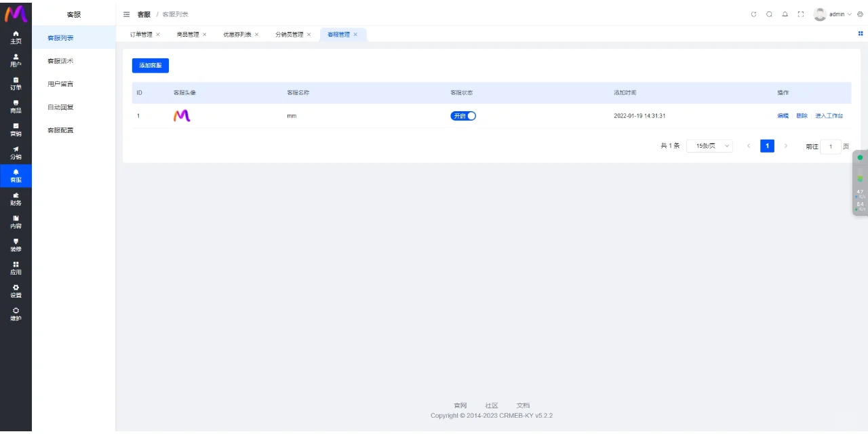The width and height of the screenshot is (868, 434).
Task: Toggle 客服状态 switch for mm off
Action: click(463, 116)
